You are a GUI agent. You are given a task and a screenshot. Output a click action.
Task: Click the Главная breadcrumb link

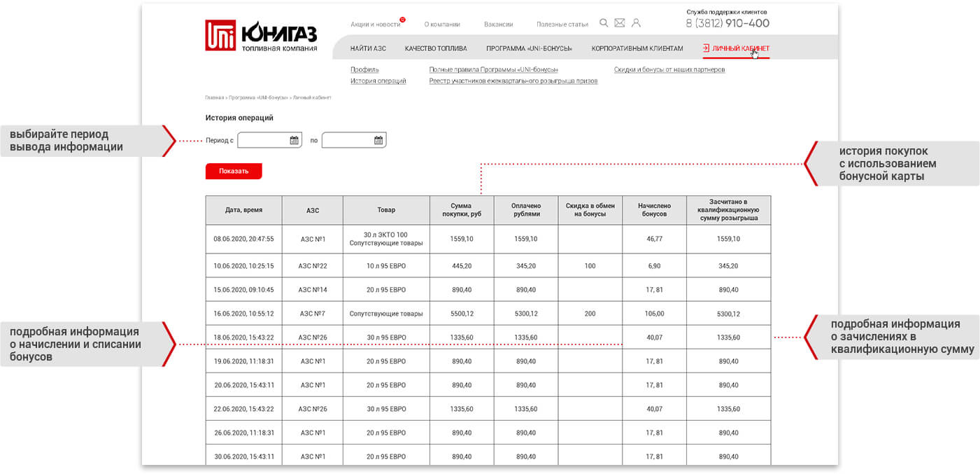[214, 97]
